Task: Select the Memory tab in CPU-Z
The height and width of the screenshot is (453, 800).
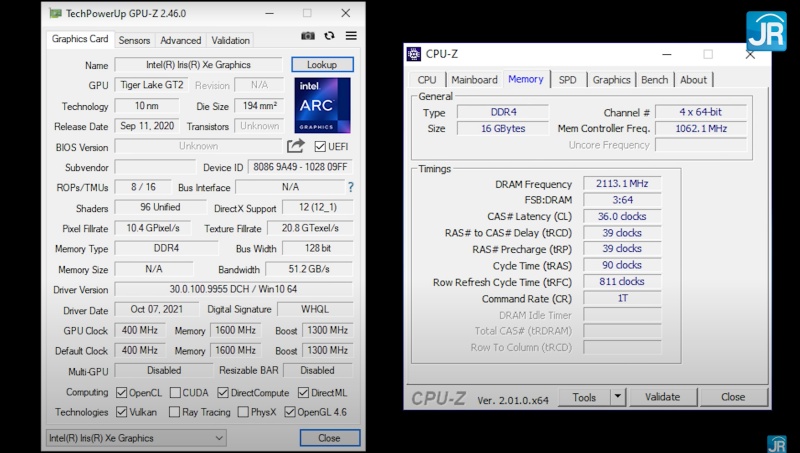Action: (526, 79)
